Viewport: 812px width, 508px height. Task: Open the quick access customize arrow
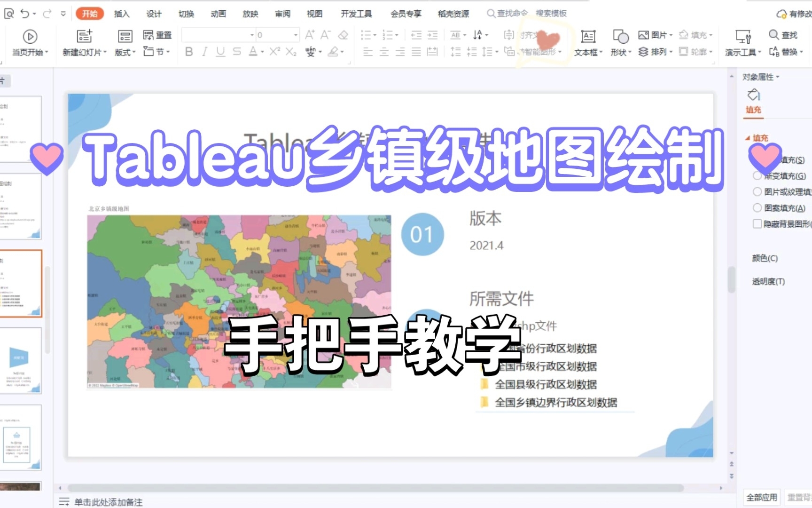[x=63, y=14]
